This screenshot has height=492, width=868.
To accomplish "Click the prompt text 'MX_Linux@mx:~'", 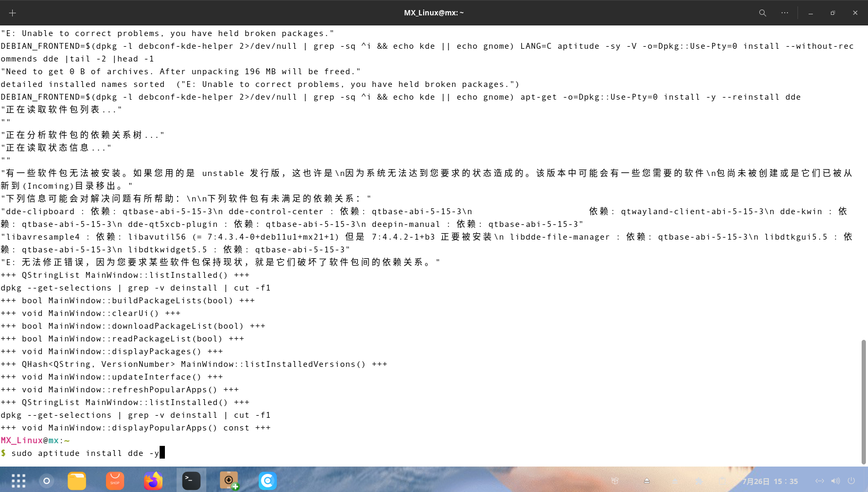I will coord(36,441).
